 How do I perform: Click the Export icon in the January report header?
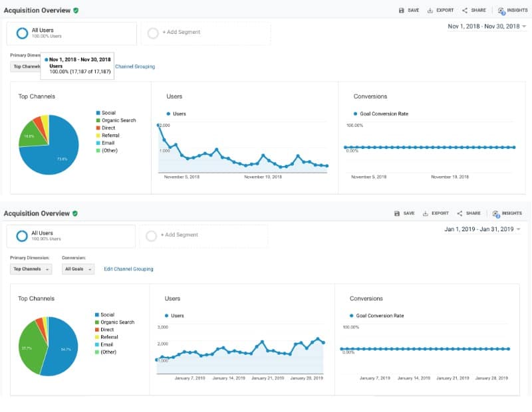[425, 213]
